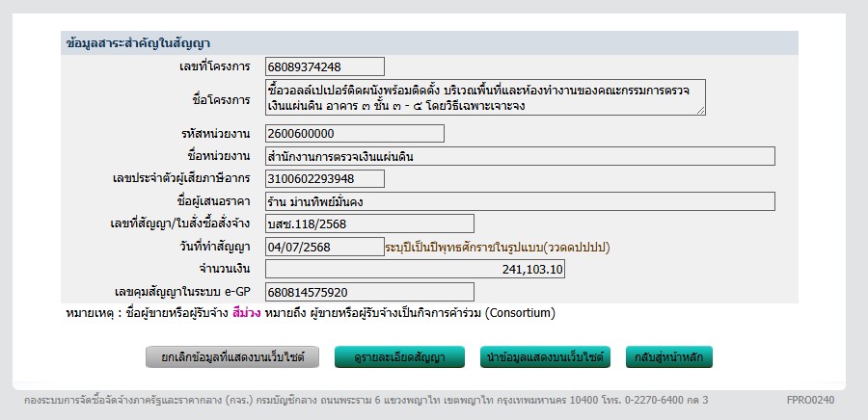The height and width of the screenshot is (420, 868).
Task: Return home with กลับสู่หน้าหลัก button
Action: [668, 357]
